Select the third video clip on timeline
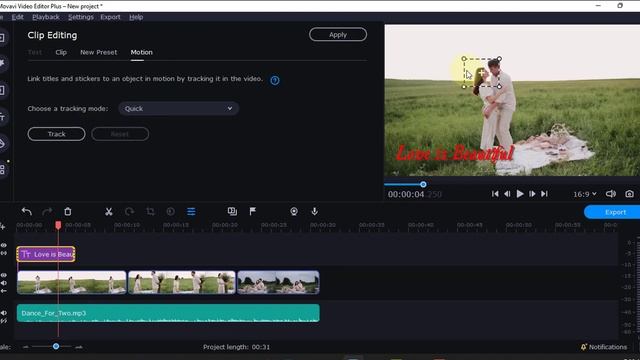Screen dimensions: 640x360 pos(278,282)
